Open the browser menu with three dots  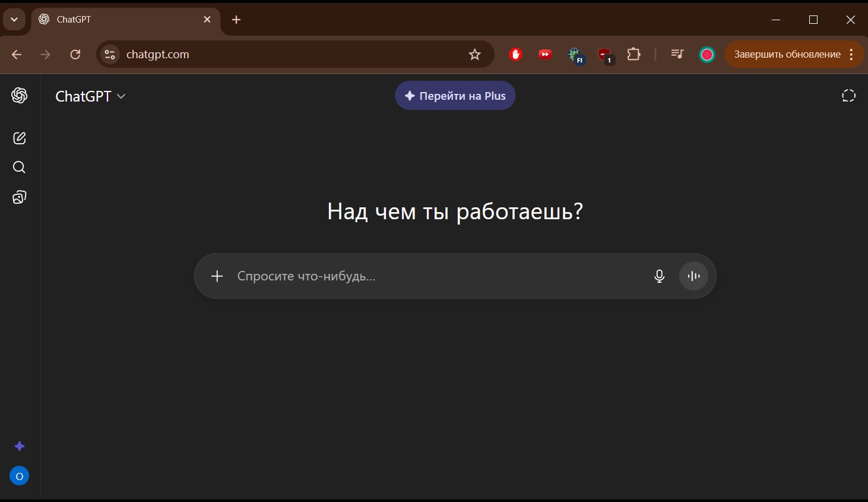(853, 54)
